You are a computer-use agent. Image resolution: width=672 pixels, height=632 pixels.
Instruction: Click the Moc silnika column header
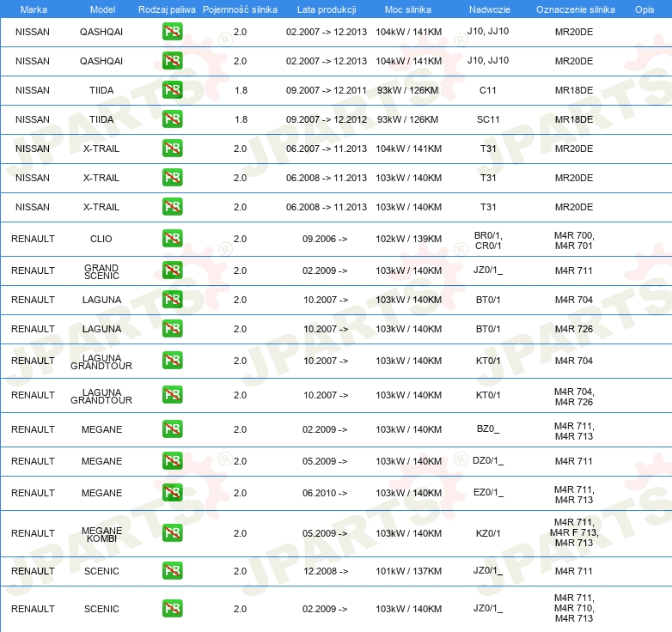pyautogui.click(x=408, y=9)
